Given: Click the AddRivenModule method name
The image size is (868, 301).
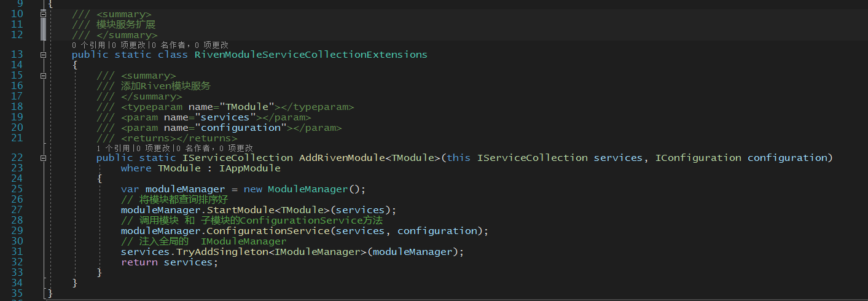Looking at the screenshot, I should pyautogui.click(x=341, y=158).
